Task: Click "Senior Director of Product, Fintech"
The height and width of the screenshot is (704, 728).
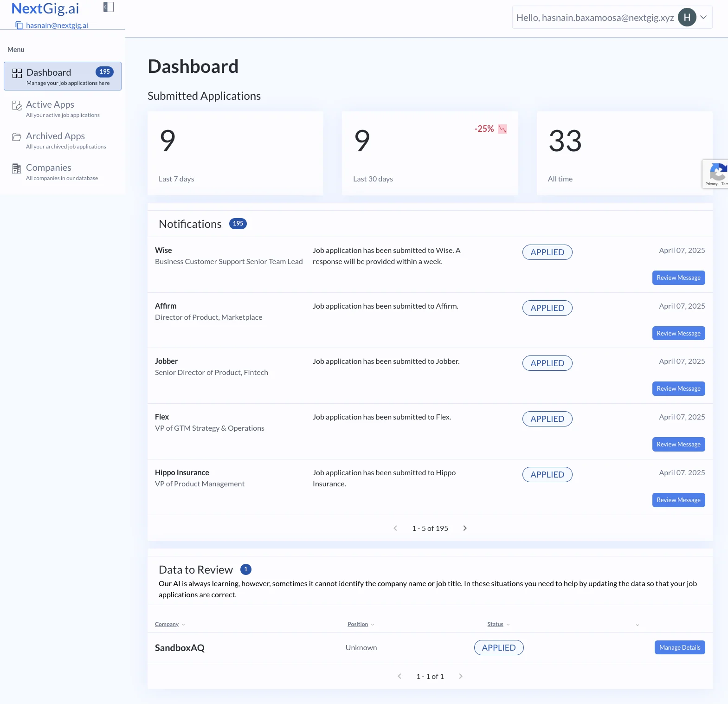Action: pos(212,372)
